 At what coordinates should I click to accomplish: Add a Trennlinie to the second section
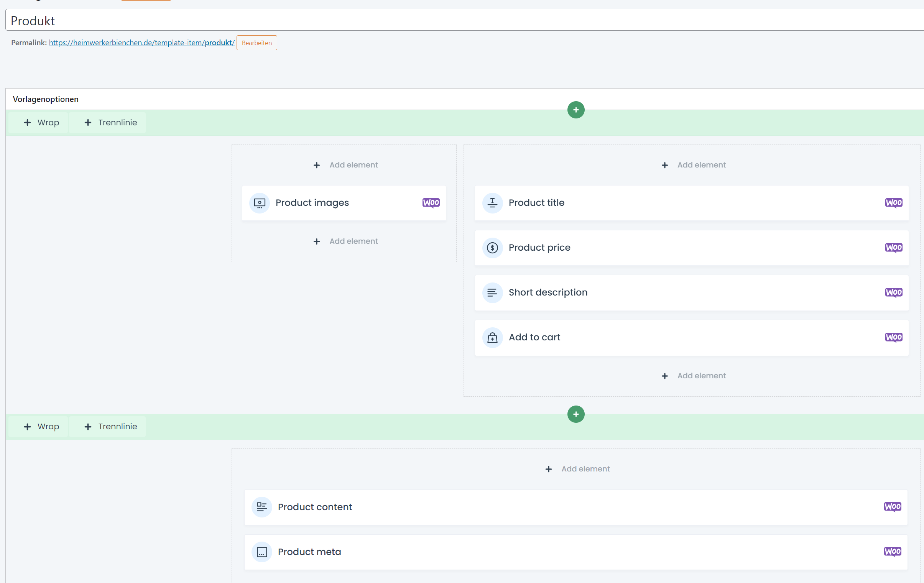[107, 427]
